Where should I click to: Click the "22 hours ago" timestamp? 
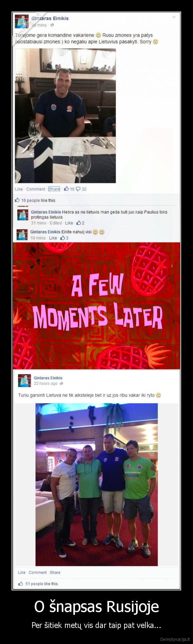point(46,384)
